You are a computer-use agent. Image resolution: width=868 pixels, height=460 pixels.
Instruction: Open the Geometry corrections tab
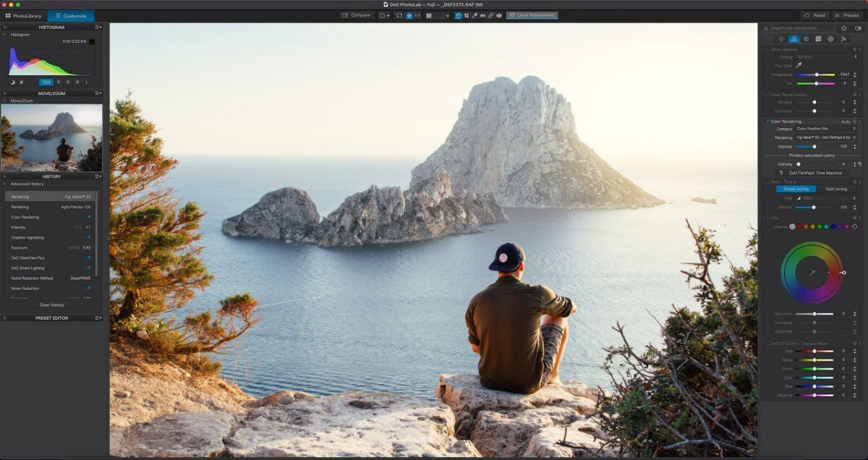click(818, 39)
